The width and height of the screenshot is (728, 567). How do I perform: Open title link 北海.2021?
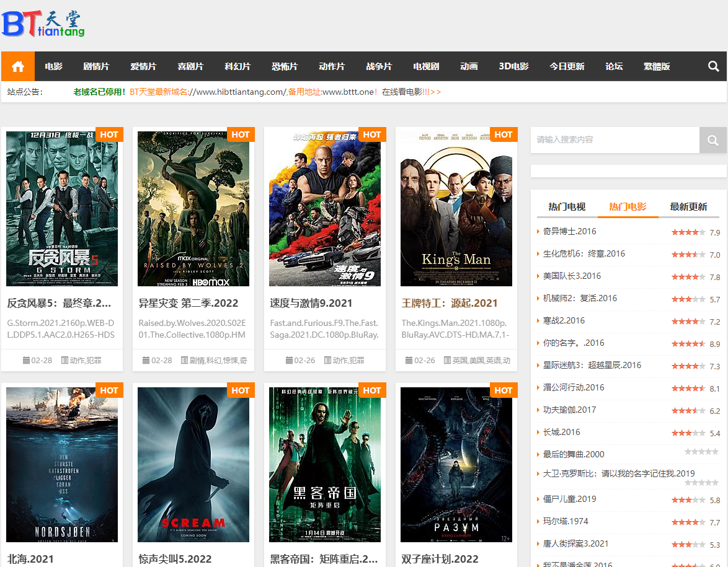tap(30, 559)
